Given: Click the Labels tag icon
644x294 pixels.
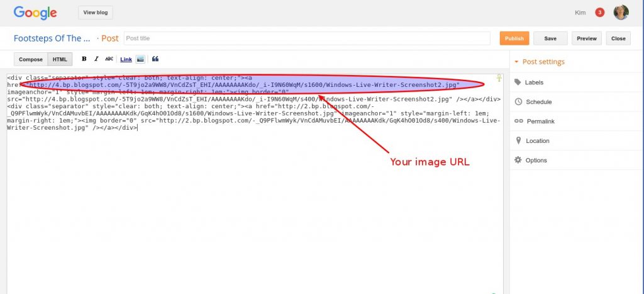Looking at the screenshot, I should point(518,82).
